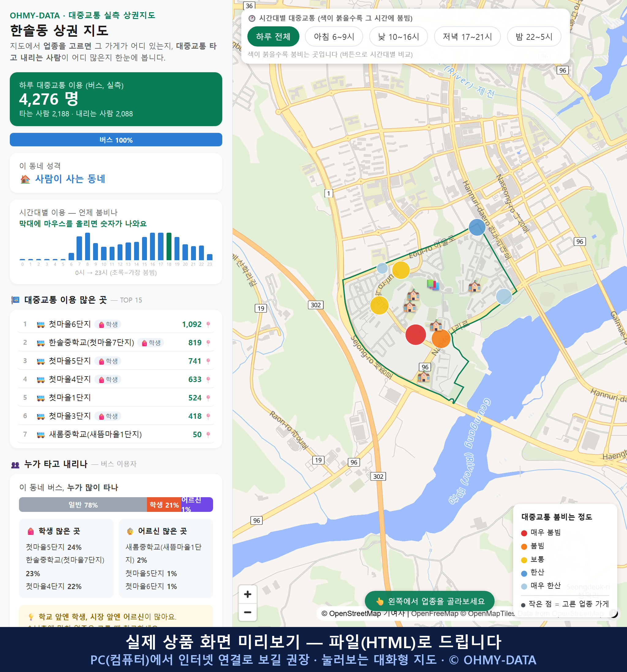Image resolution: width=627 pixels, height=672 pixels.
Task: Click the 이 동네 성격 card
Action: [116, 173]
